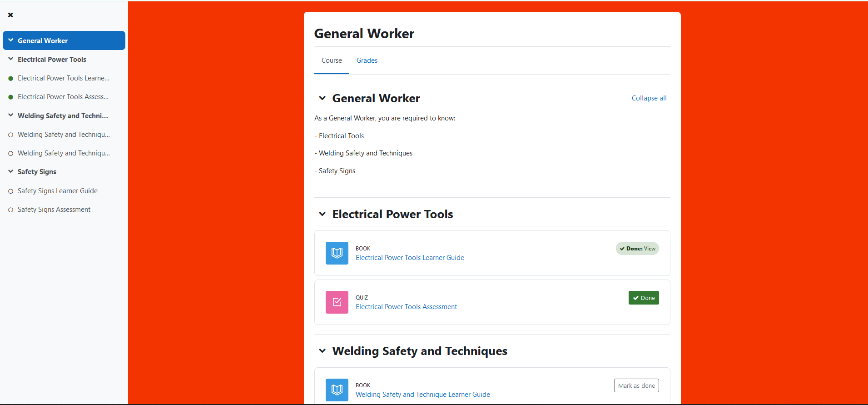Screen dimensions: 868x405
Task: Open Electrical Power Tools Assessment quiz link
Action: pos(406,307)
